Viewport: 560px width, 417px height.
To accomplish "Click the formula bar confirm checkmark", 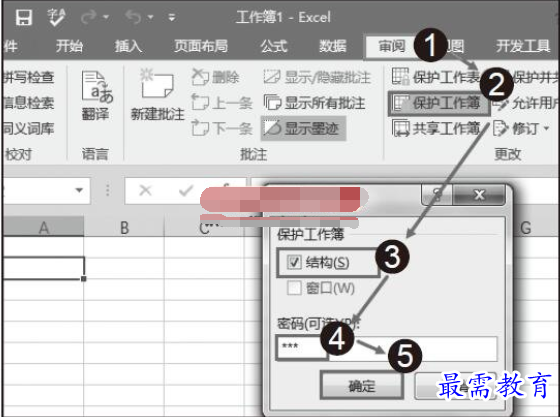I will click(x=186, y=191).
